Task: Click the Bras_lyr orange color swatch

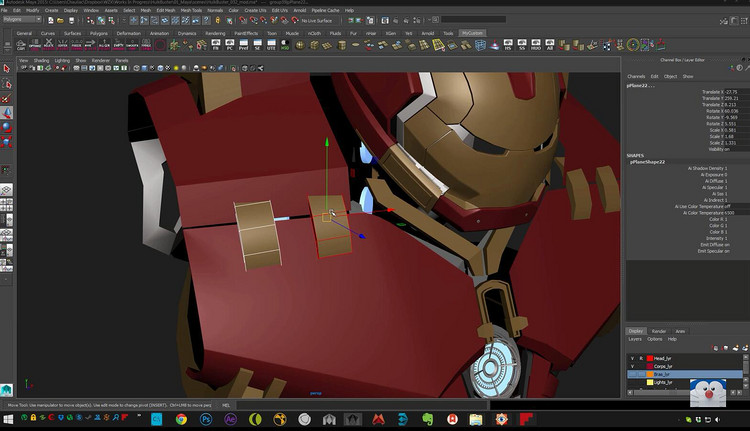Action: coord(650,374)
